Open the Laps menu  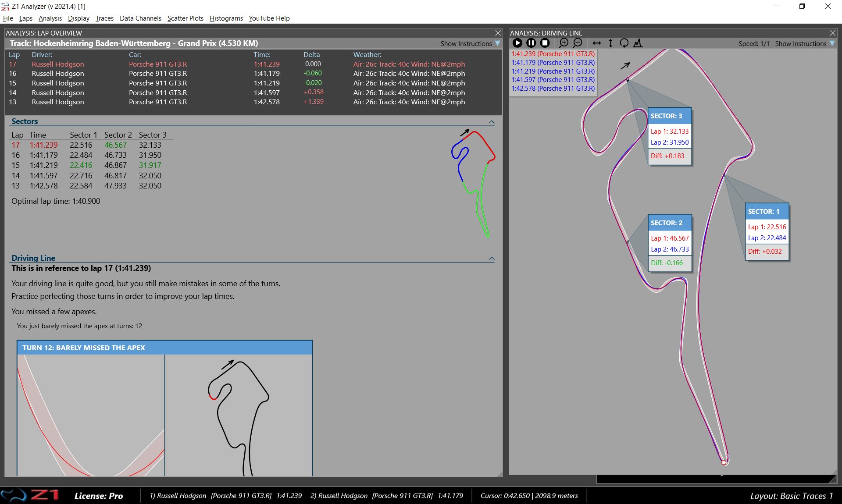[26, 18]
